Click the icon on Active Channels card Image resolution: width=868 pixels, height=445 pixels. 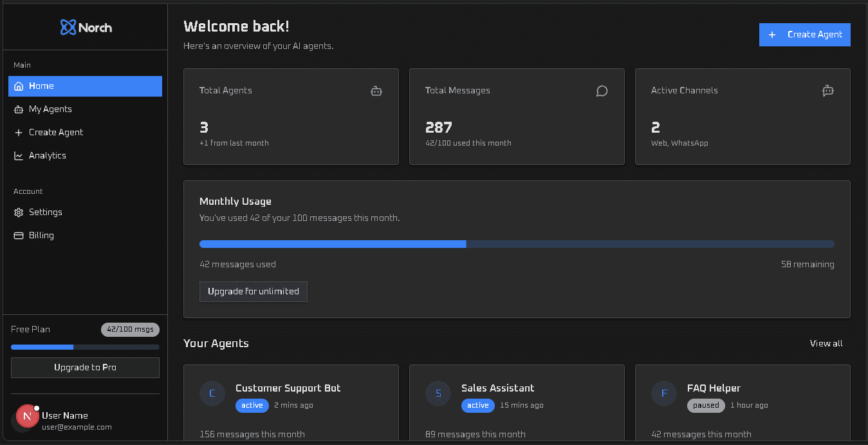(x=827, y=91)
